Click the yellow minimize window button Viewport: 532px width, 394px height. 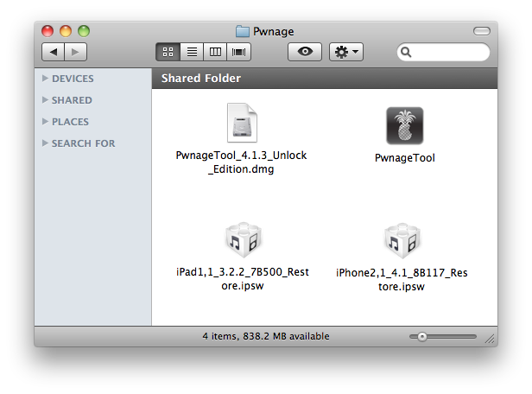click(66, 31)
